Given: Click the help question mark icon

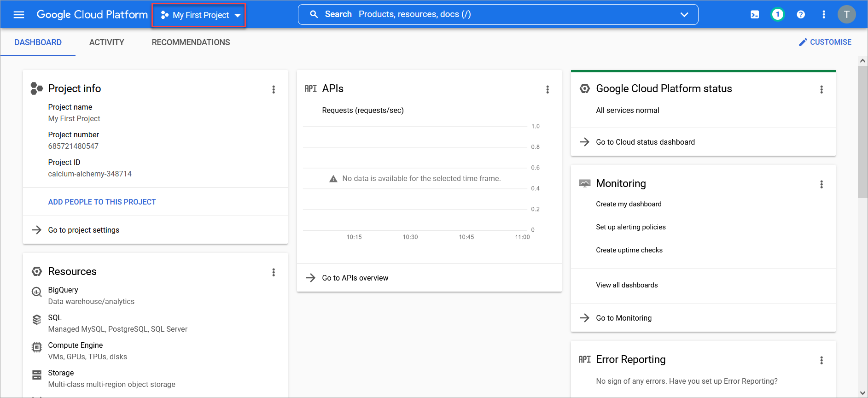Looking at the screenshot, I should point(801,15).
